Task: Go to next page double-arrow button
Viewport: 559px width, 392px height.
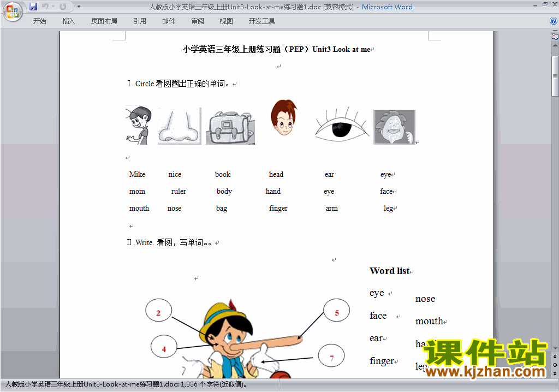Action: pos(555,373)
